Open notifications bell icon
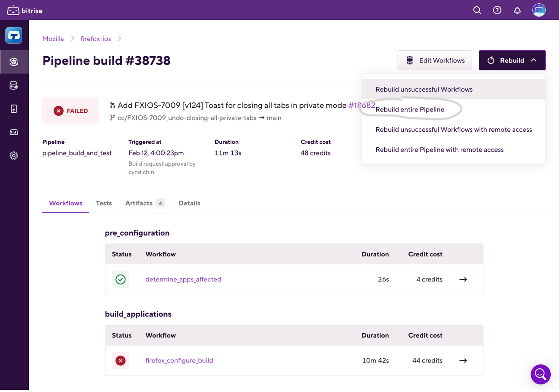Image resolution: width=560 pixels, height=392 pixels. (517, 10)
